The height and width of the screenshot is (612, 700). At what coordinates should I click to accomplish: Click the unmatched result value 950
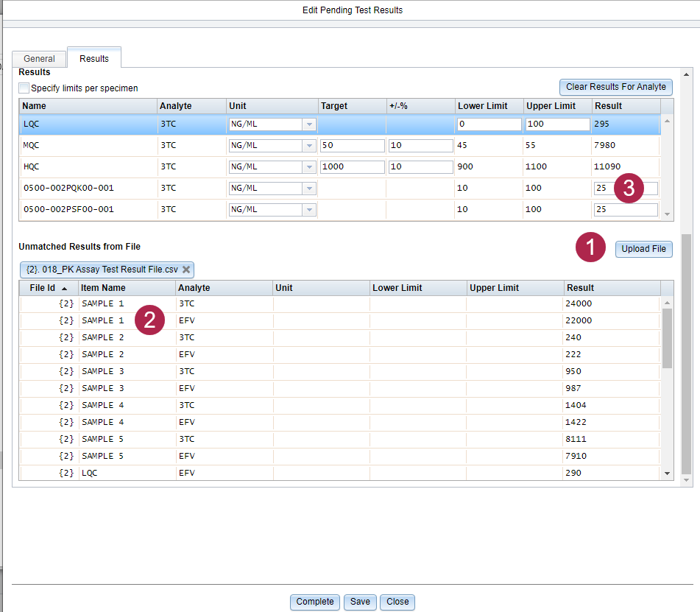573,372
